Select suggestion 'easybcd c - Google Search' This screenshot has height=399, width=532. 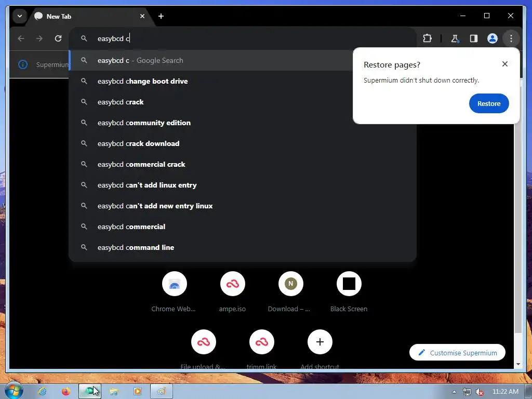tap(211, 60)
